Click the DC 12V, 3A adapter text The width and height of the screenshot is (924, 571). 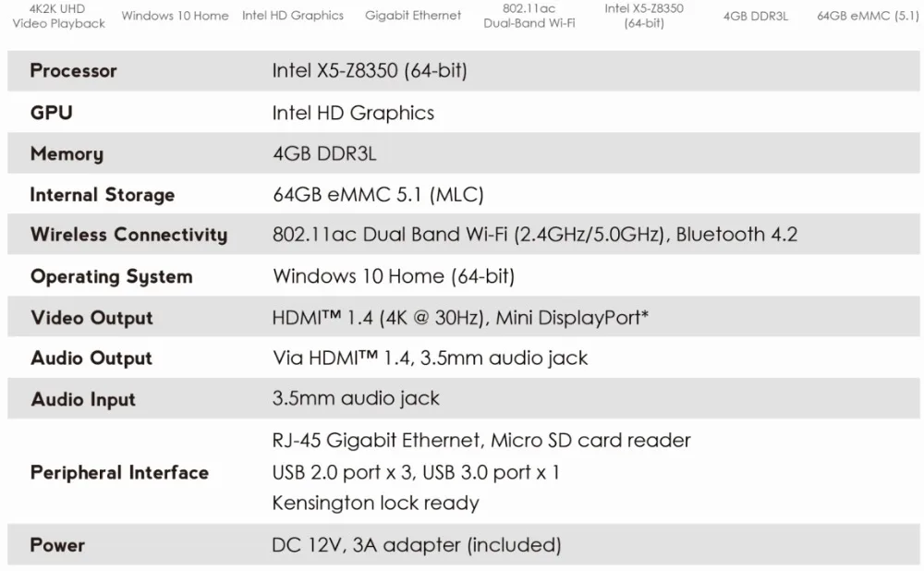pos(416,545)
